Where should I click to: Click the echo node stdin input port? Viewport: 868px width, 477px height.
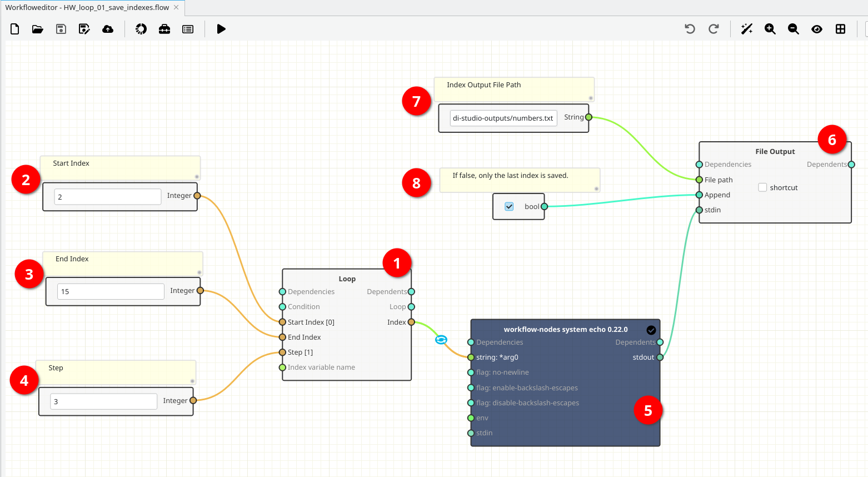click(x=471, y=433)
